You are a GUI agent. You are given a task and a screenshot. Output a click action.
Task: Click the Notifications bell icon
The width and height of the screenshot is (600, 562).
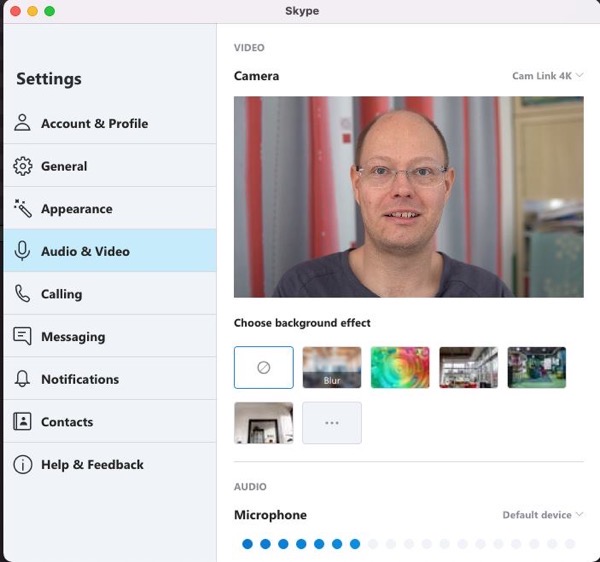pyautogui.click(x=22, y=379)
